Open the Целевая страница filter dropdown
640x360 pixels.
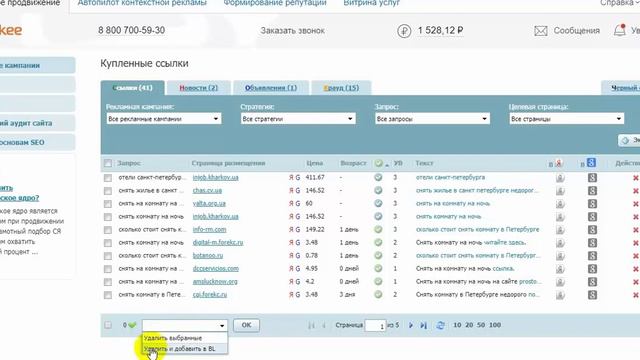(567, 119)
